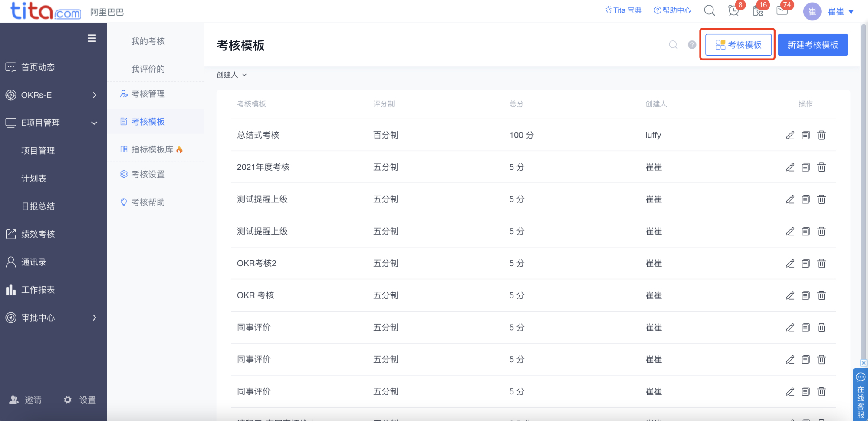
Task: Click the user avatar 崔
Action: [812, 12]
